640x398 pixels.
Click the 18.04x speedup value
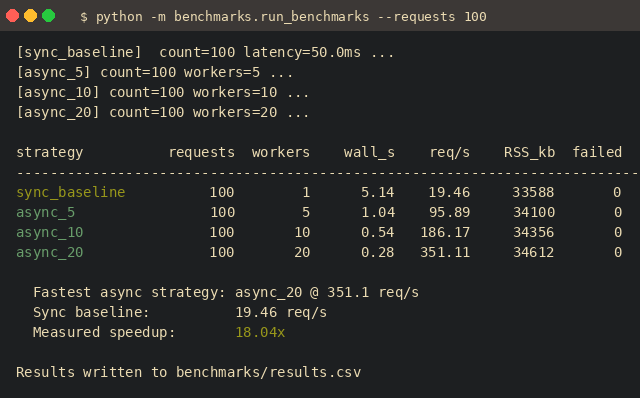pyautogui.click(x=260, y=332)
